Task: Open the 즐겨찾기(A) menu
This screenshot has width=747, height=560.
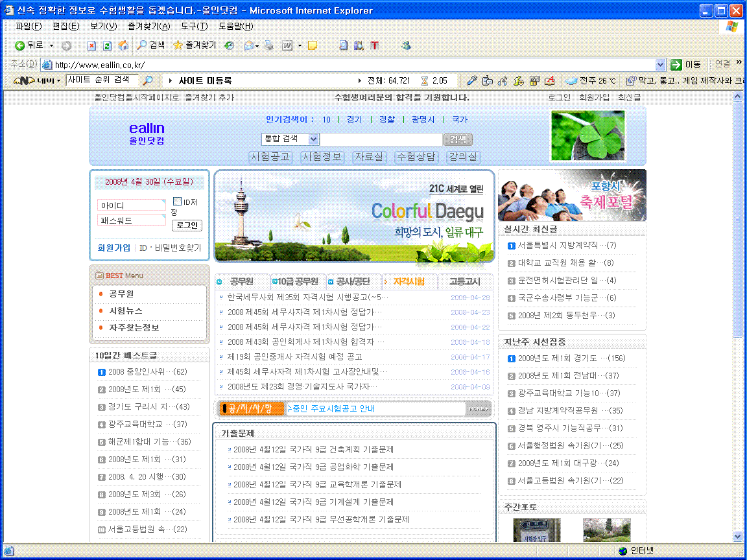Action: pyautogui.click(x=148, y=27)
